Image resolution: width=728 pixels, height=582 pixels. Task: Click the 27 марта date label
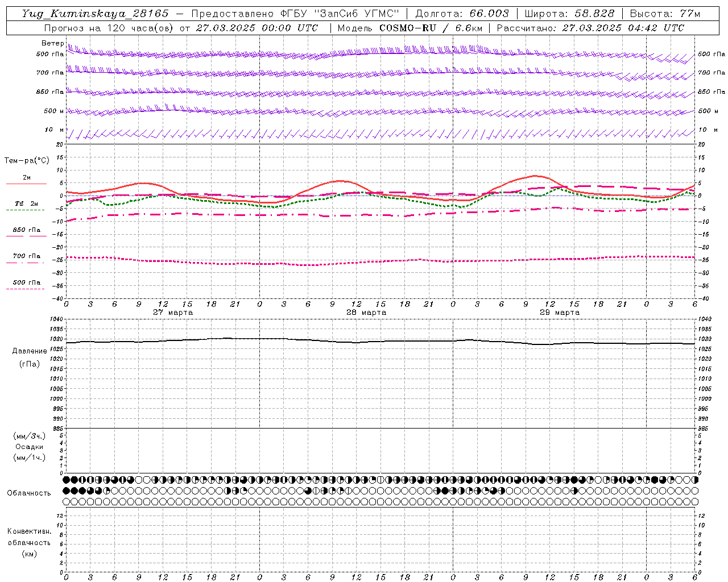[173, 312]
